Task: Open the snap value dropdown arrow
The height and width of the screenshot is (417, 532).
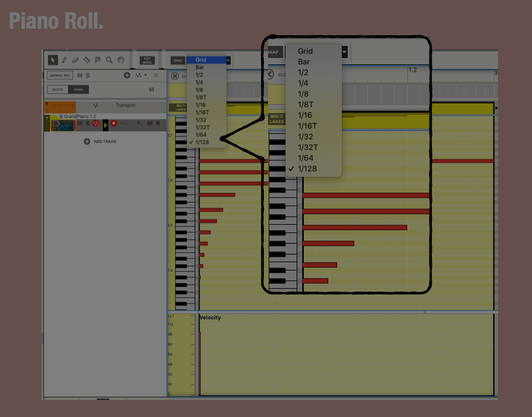Action: click(x=228, y=60)
